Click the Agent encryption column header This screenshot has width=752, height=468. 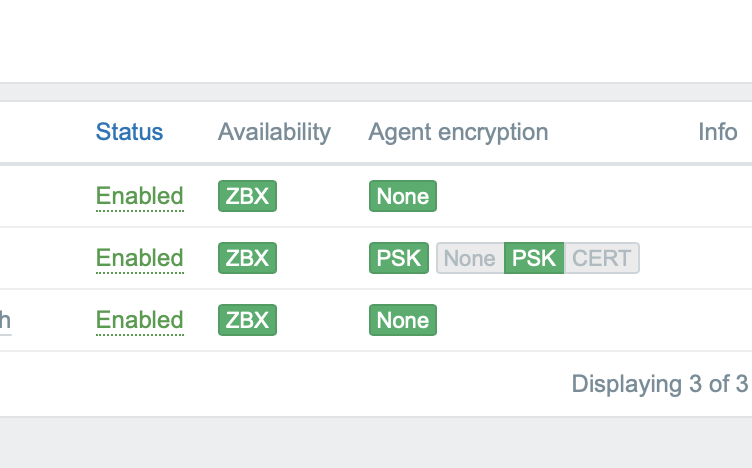point(458,132)
